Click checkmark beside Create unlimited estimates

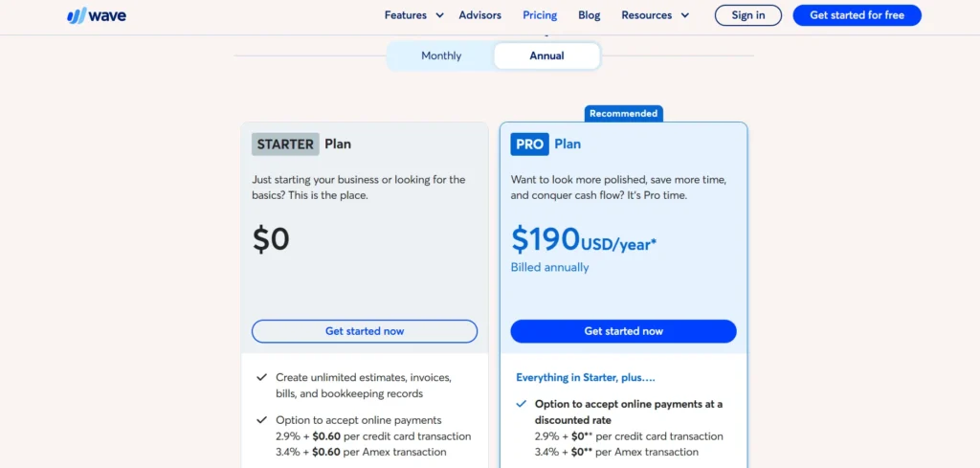(261, 377)
